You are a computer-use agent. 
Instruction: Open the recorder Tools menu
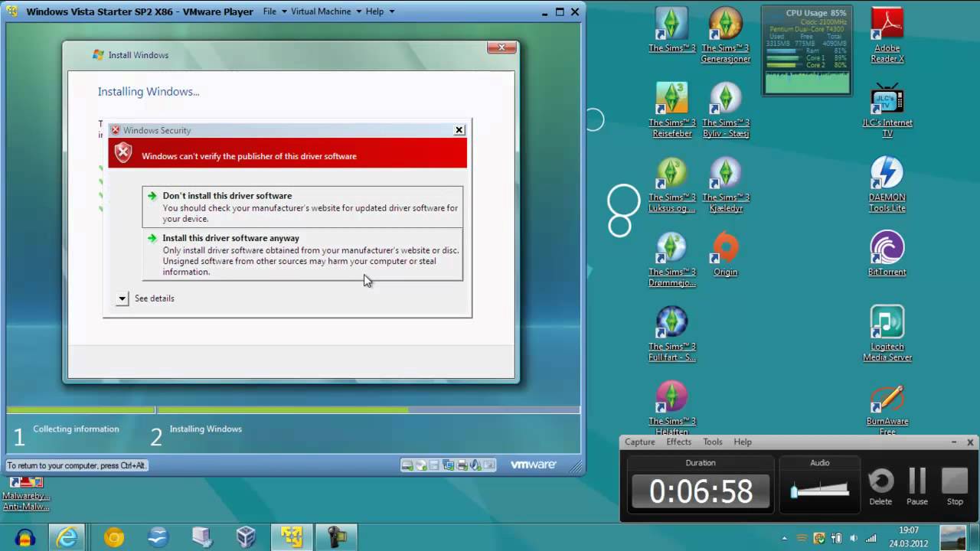tap(713, 442)
